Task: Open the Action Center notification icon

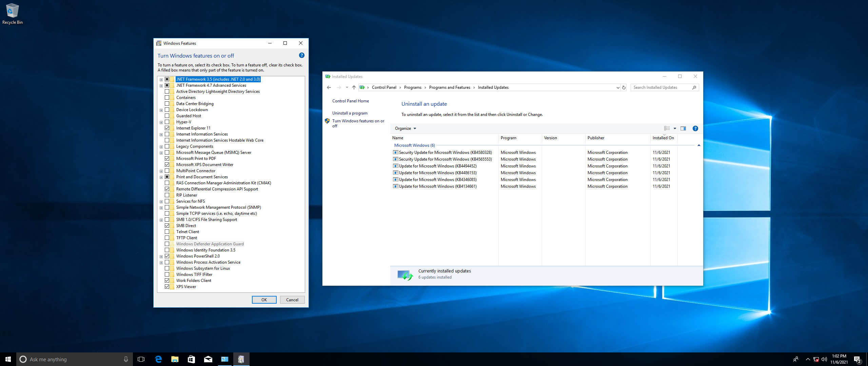Action: point(857,359)
